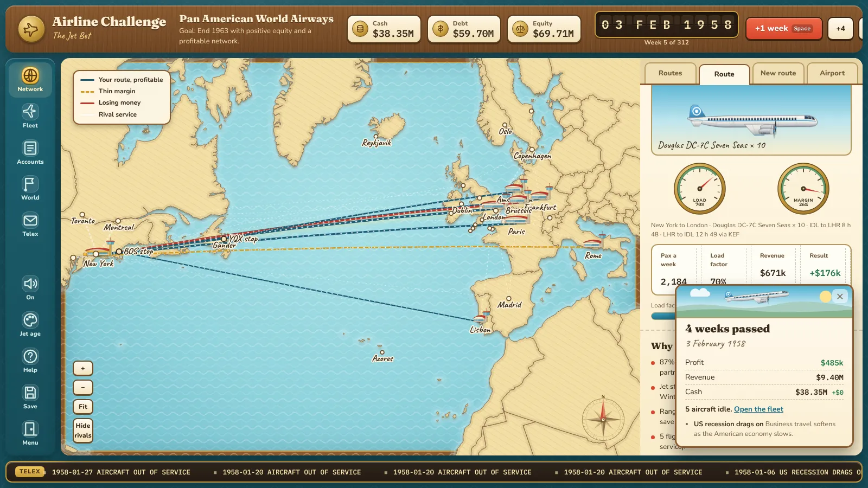Click the date display 03 FEB 1958
Screen dimensions: 868x488
(667, 24)
